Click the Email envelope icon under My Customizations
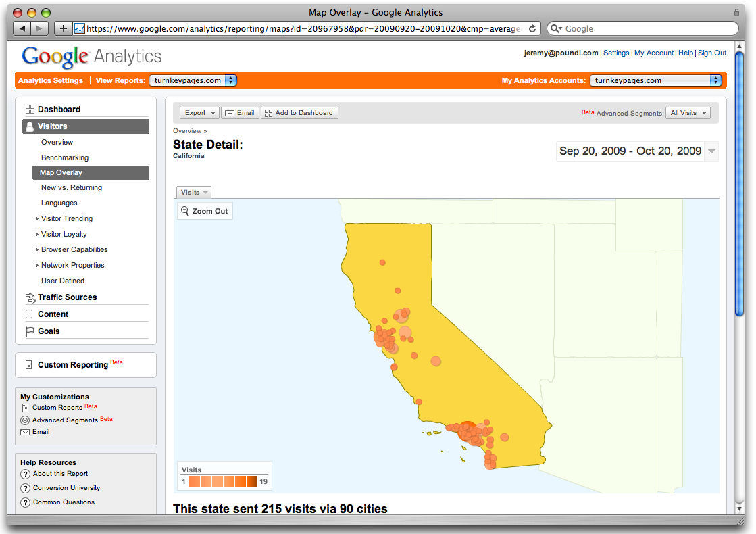The image size is (756, 534). point(25,432)
